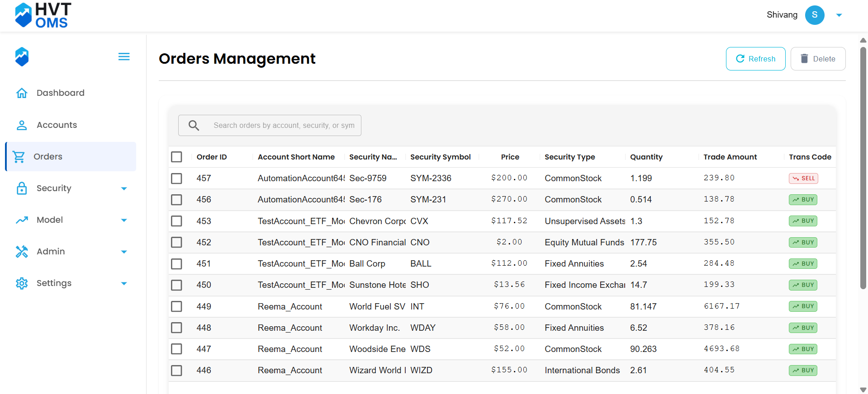Screen dimensions: 868x394
Task: Click the Security lock icon
Action: coord(22,188)
